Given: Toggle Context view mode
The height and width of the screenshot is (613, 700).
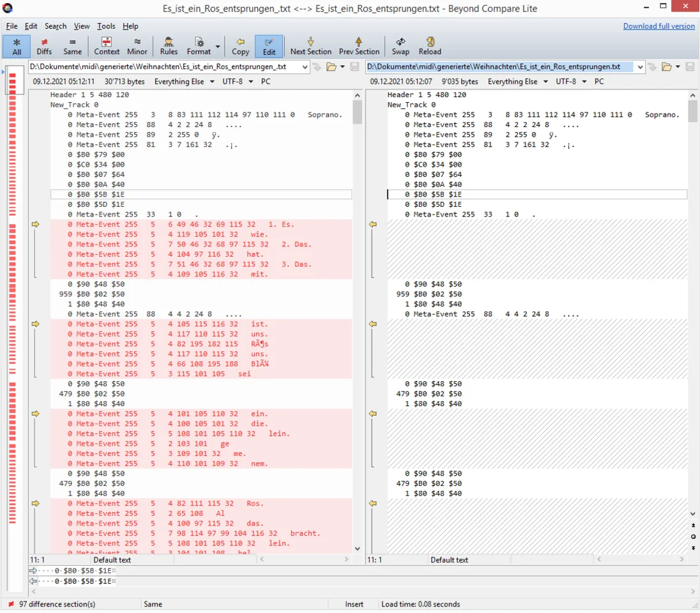Looking at the screenshot, I should click(107, 46).
